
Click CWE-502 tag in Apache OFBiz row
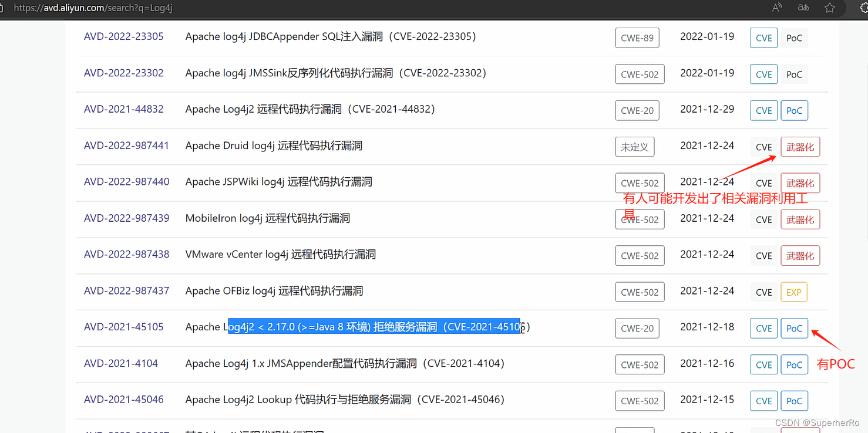pyautogui.click(x=640, y=292)
